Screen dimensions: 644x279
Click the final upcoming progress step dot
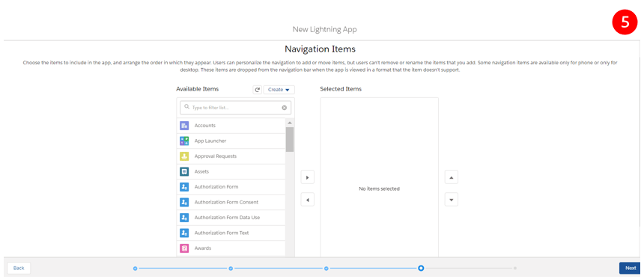[x=515, y=269]
